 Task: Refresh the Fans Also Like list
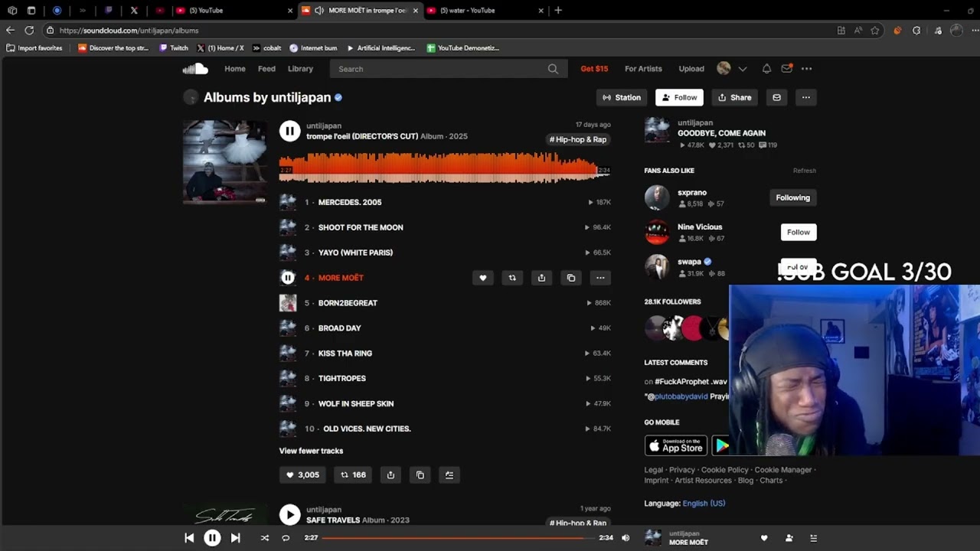804,171
